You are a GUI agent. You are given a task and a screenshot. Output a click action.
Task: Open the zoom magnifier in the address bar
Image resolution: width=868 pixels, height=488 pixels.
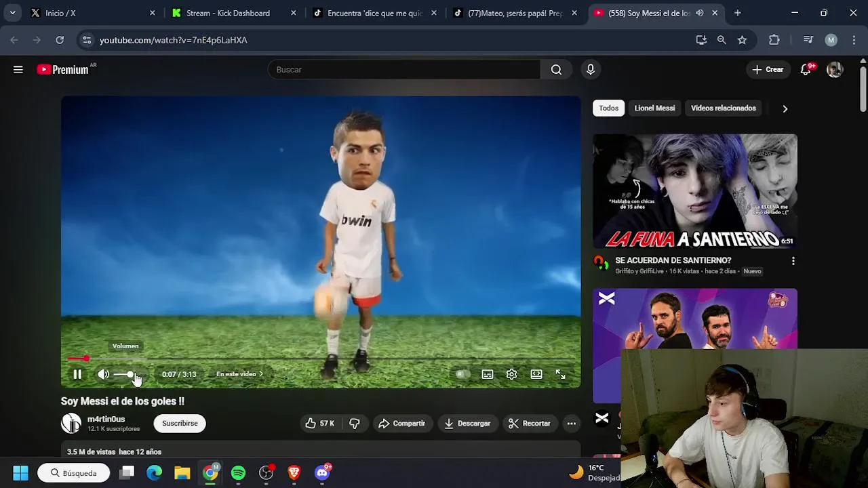pos(722,40)
